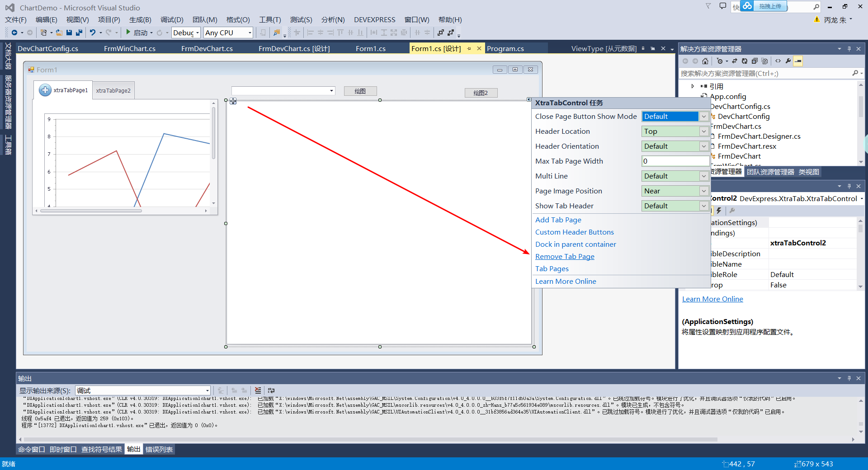
Task: Click the Events lightning icon in Properties
Action: tap(719, 211)
